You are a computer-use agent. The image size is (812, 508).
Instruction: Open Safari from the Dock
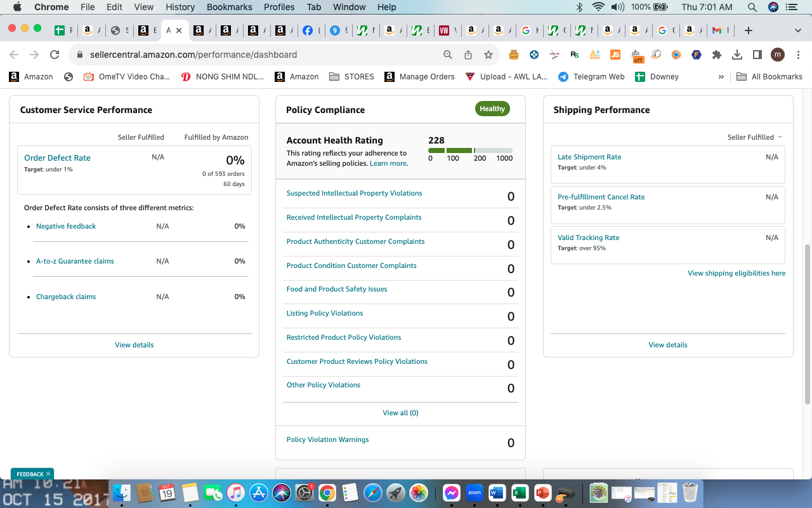[x=373, y=492]
